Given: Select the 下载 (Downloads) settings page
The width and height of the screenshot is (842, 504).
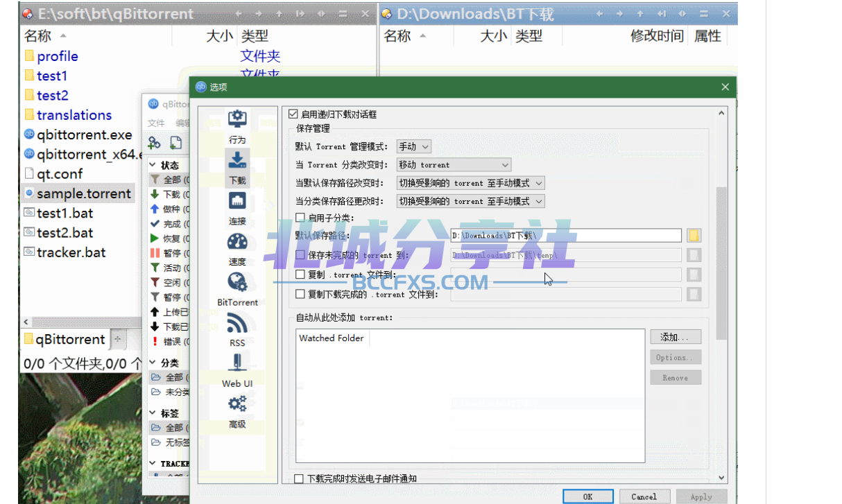Looking at the screenshot, I should click(x=237, y=167).
